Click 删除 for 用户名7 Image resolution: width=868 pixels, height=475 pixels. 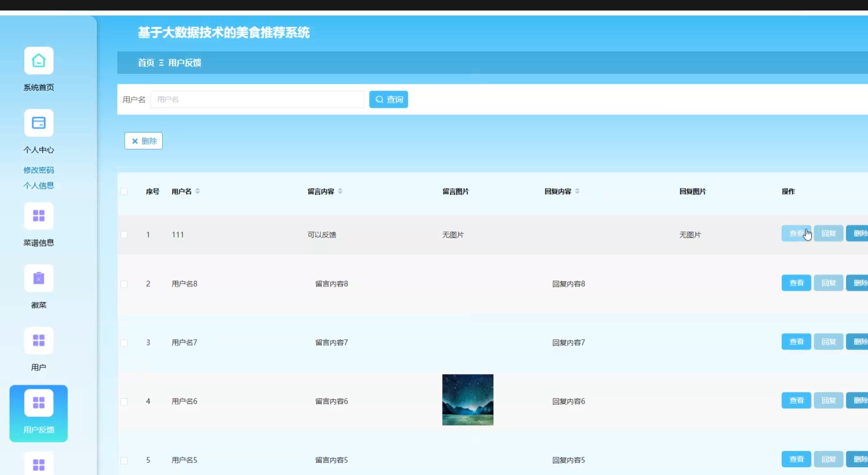(x=858, y=342)
